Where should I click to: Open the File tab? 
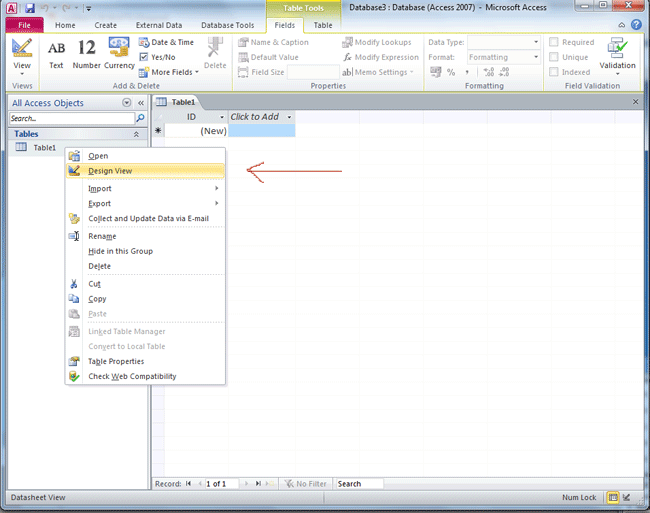click(24, 25)
